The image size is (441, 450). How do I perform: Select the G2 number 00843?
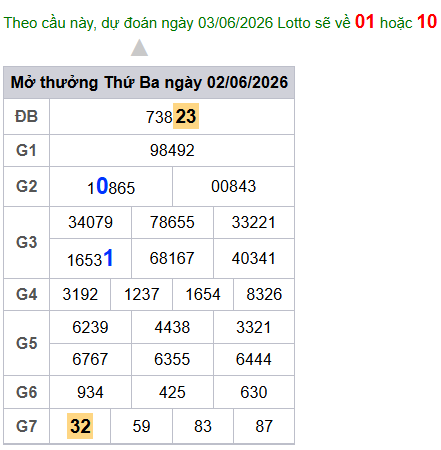coord(233,186)
